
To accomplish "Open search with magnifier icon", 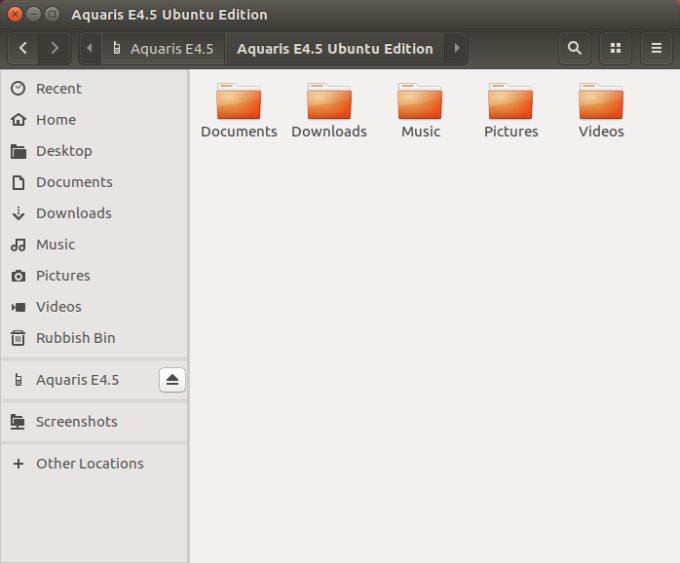I will pos(574,48).
